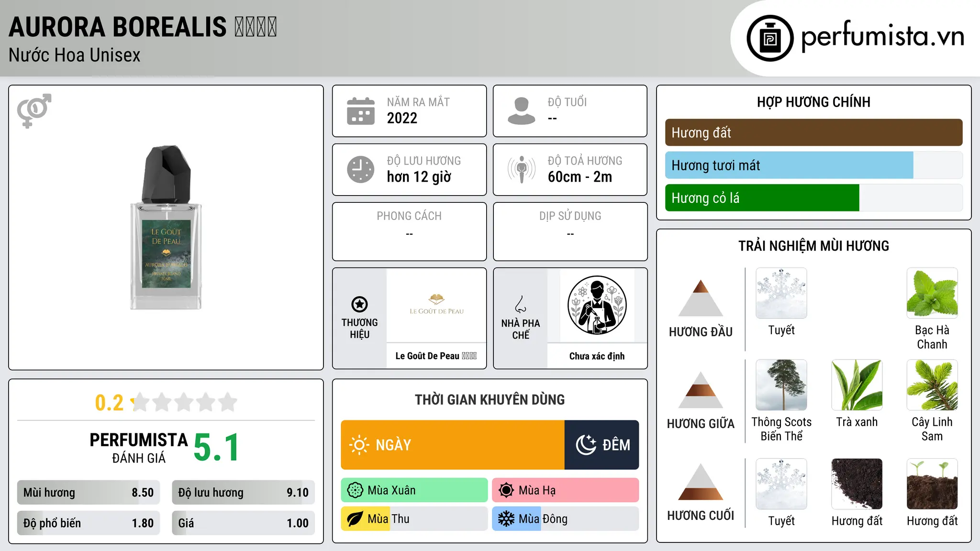
Task: Click the Thông Scots Biển Thể note label
Action: pos(781,429)
